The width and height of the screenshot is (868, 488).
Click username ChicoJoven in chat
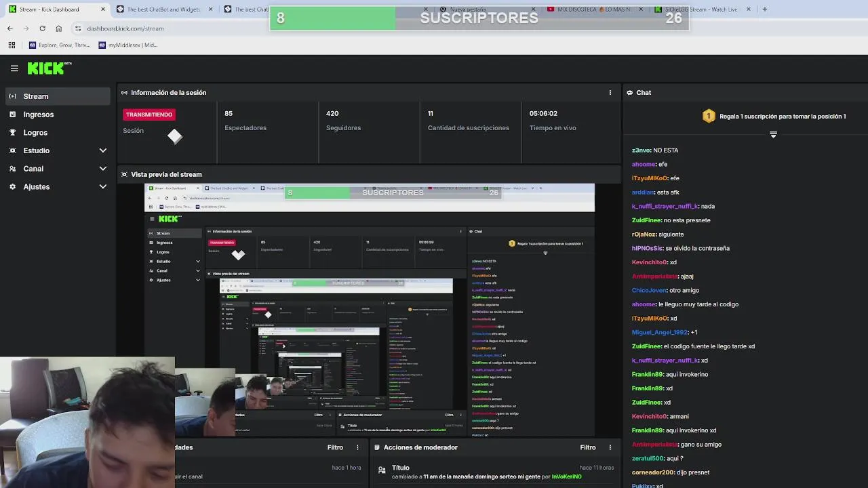(x=649, y=290)
